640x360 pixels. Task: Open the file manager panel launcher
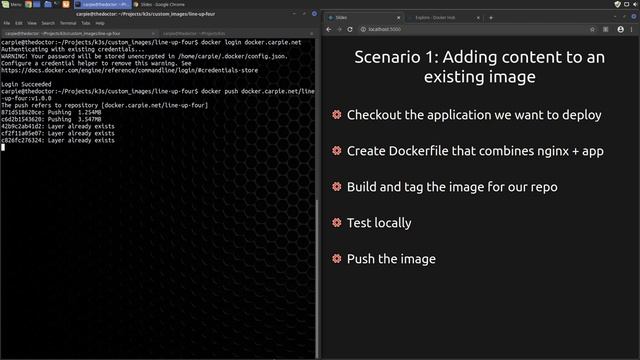click(x=47, y=4)
